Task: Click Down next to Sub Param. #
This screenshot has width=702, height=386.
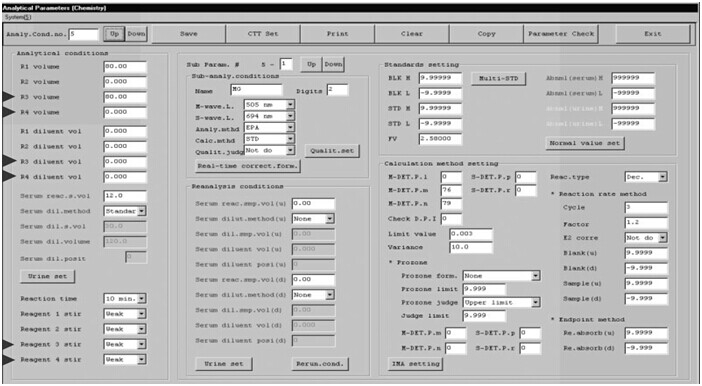Action: point(334,64)
